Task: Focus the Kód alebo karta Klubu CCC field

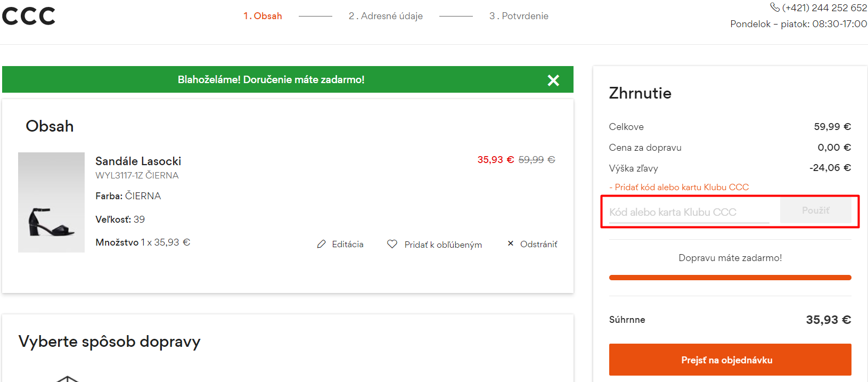Action: click(689, 212)
